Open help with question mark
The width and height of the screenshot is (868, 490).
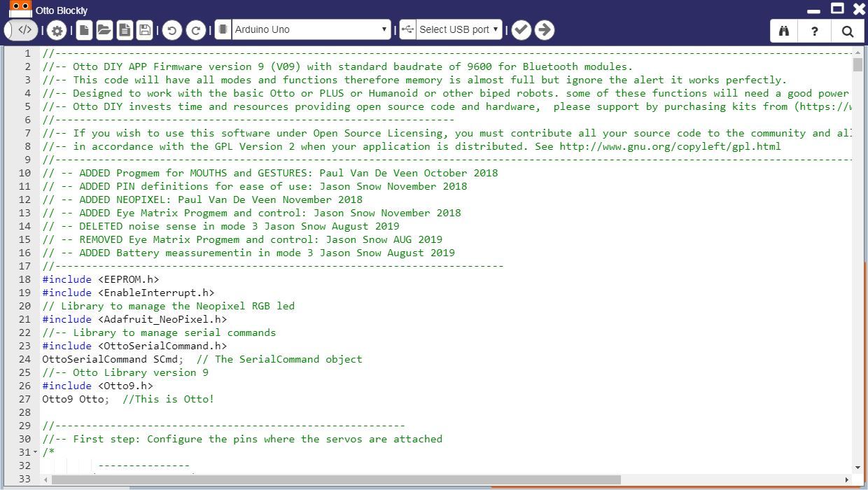(x=815, y=31)
